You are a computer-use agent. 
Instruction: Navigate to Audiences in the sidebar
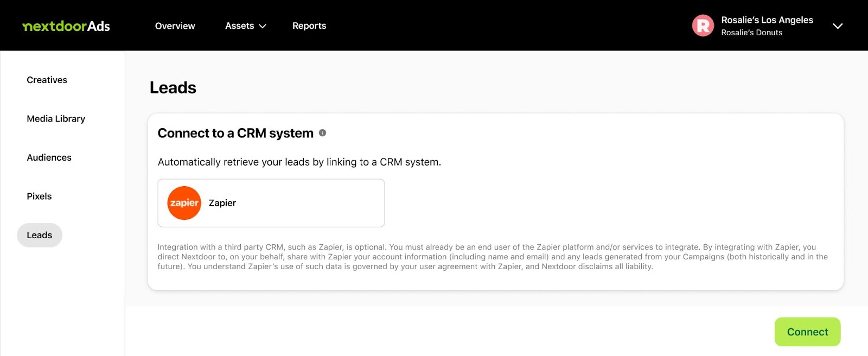tap(49, 157)
